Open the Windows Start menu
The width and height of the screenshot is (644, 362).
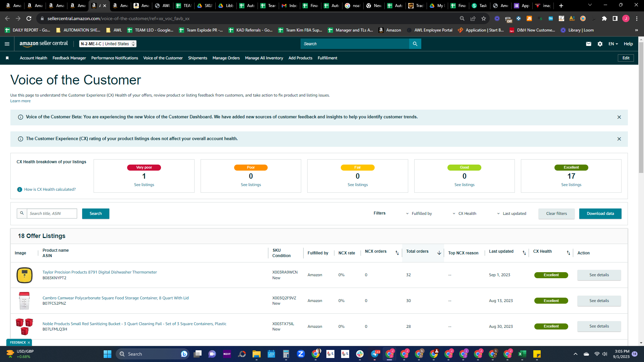tap(107, 354)
